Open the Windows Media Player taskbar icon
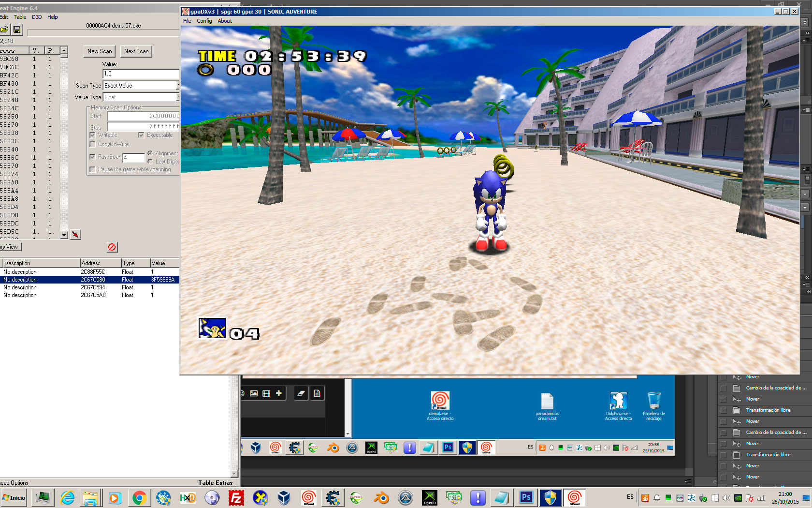The width and height of the screenshot is (812, 508). point(115,497)
